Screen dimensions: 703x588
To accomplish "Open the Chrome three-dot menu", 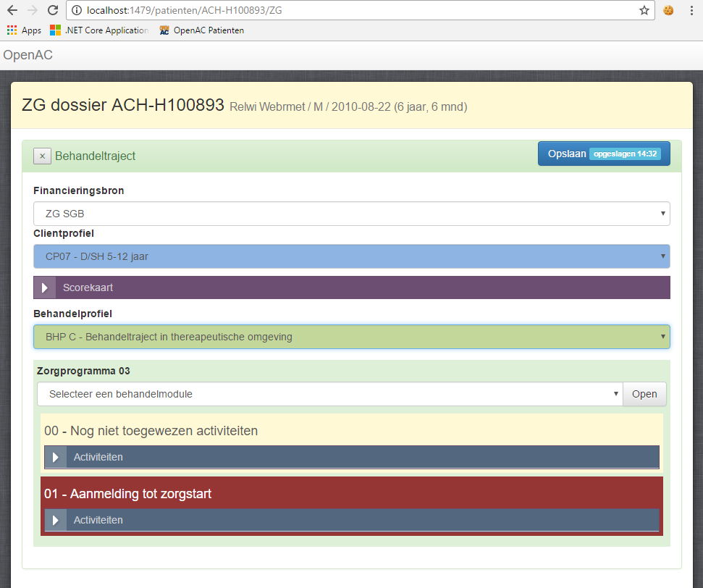I will click(x=691, y=10).
